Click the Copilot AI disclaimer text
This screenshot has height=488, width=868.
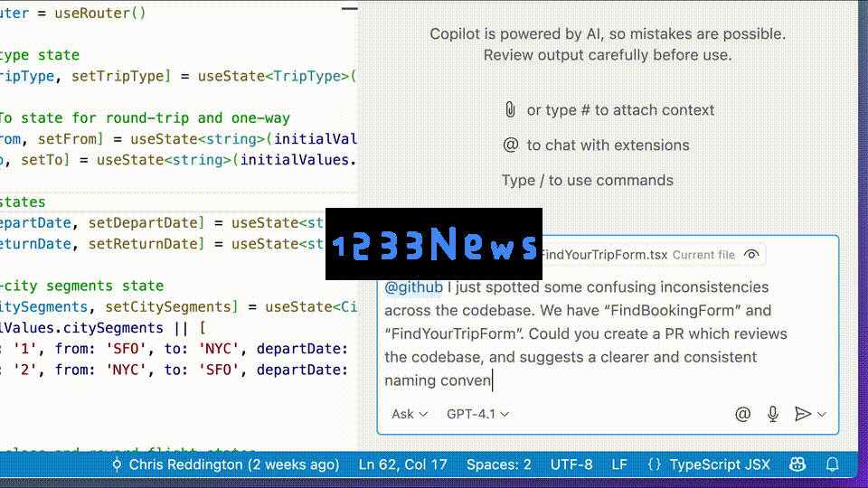pyautogui.click(x=608, y=44)
